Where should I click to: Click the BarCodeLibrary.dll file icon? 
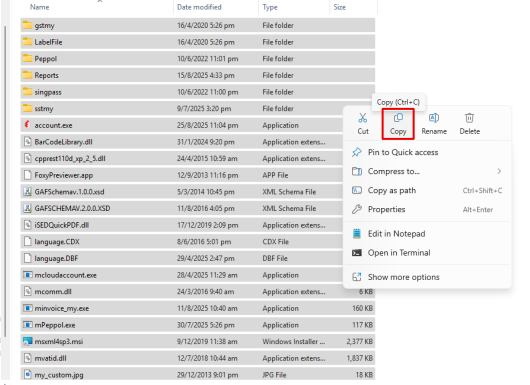28,142
